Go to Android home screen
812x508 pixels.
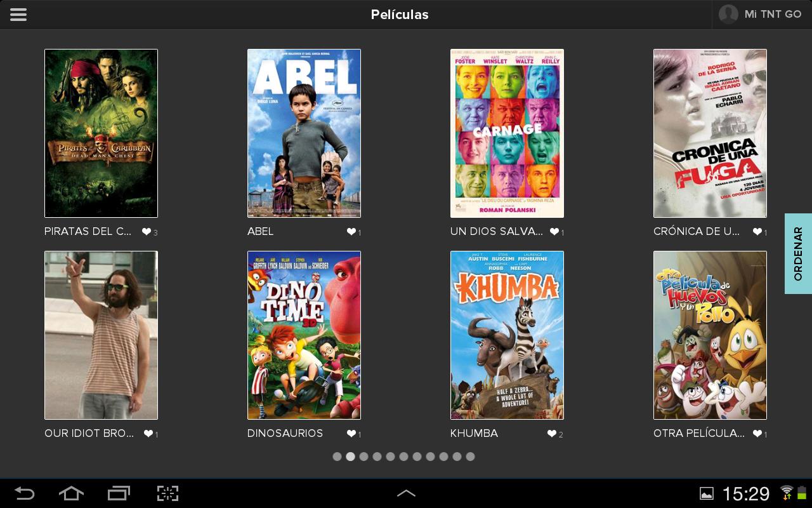point(71,493)
